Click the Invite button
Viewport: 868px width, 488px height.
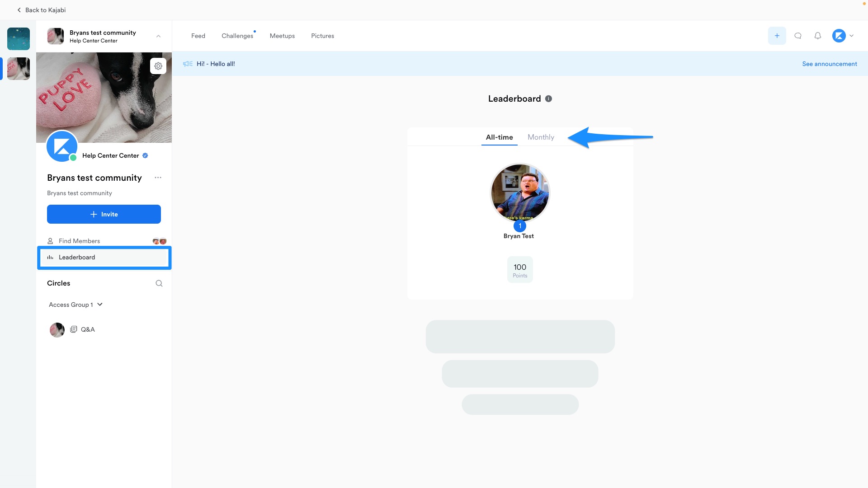click(x=104, y=214)
